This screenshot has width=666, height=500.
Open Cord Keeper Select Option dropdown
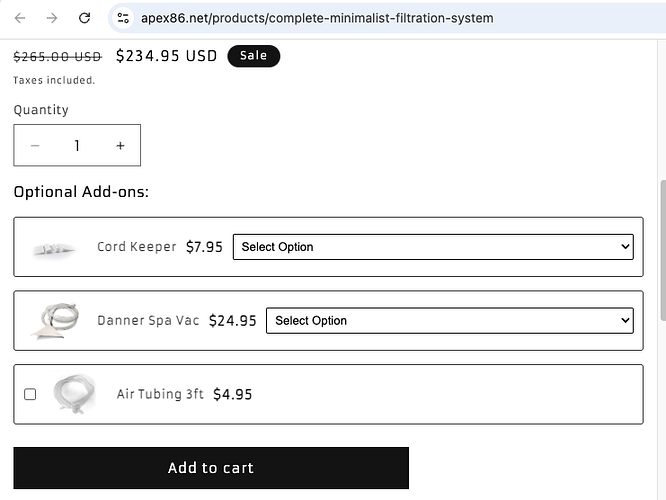(433, 247)
